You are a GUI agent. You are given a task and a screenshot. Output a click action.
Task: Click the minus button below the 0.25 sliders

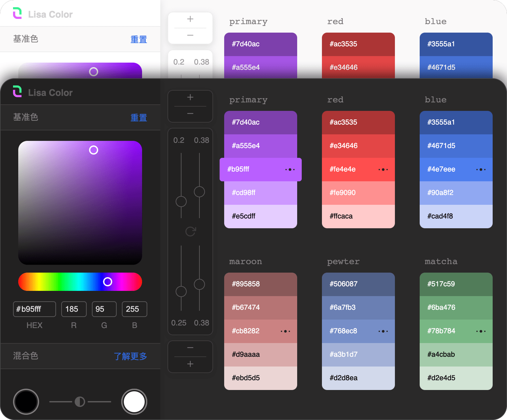190,348
